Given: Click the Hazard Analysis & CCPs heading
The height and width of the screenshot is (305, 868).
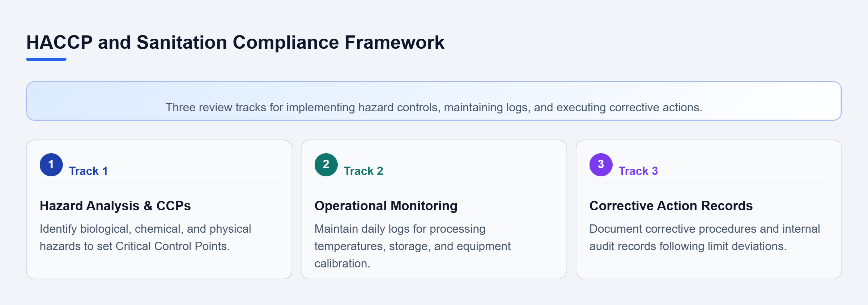Looking at the screenshot, I should pos(115,206).
